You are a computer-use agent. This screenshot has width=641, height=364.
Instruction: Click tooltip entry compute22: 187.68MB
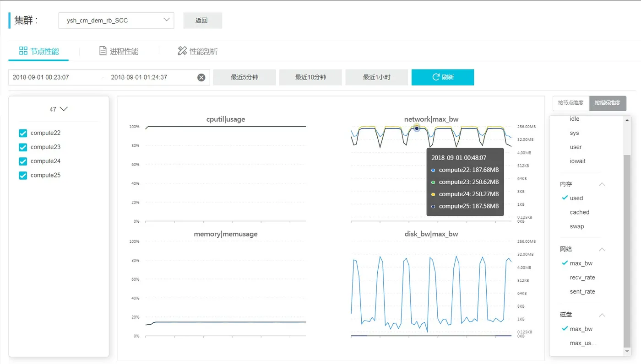tap(465, 170)
